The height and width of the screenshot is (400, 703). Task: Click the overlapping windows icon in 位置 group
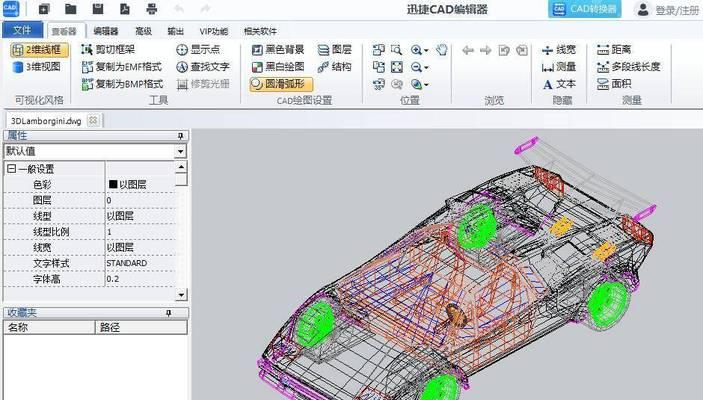pos(379,50)
